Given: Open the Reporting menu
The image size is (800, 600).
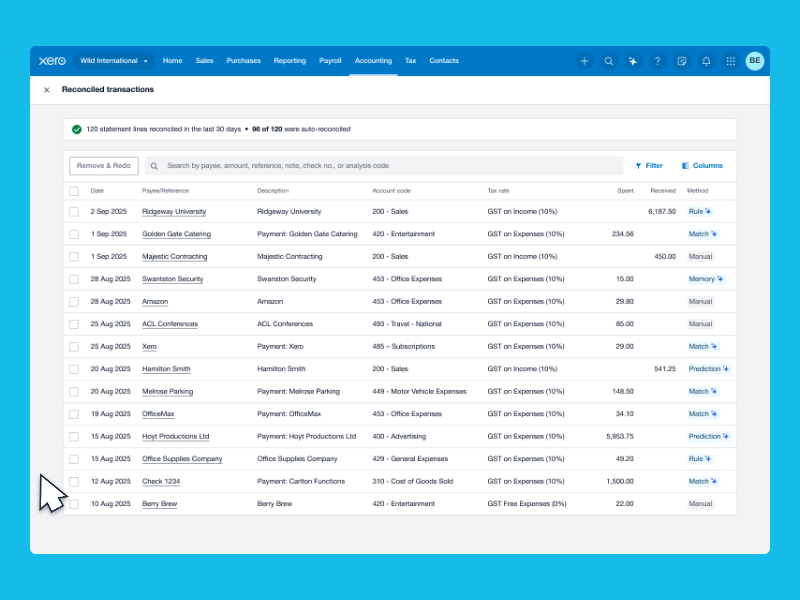Looking at the screenshot, I should click(x=290, y=61).
